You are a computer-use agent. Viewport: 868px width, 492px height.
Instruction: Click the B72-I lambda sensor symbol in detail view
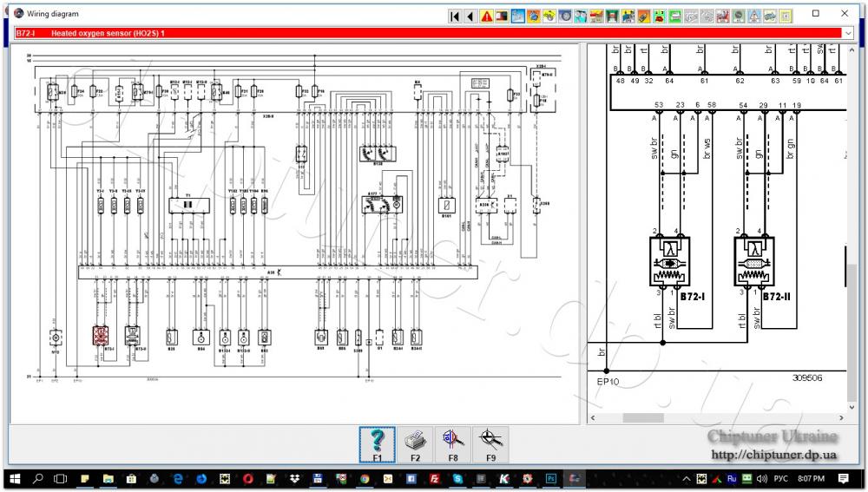pos(670,262)
